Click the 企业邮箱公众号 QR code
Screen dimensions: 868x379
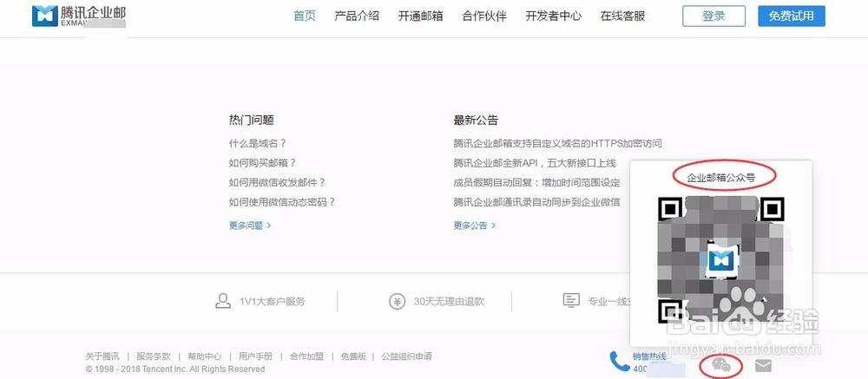[720, 260]
